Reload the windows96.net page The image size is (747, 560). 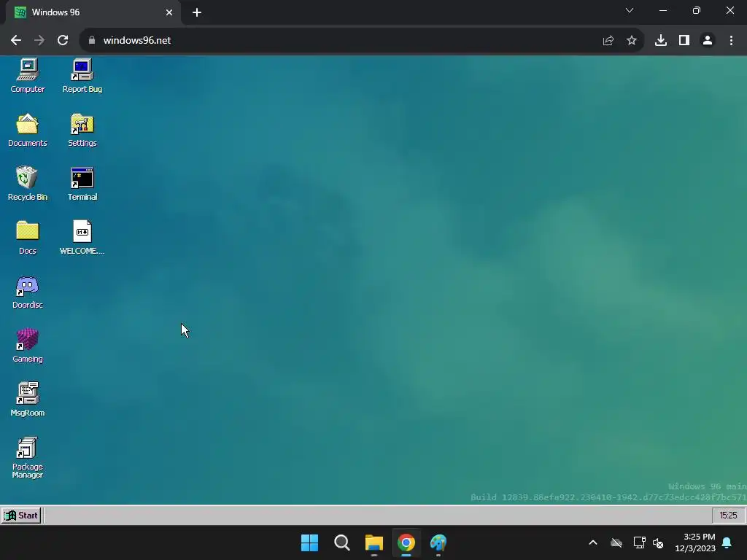pyautogui.click(x=63, y=41)
